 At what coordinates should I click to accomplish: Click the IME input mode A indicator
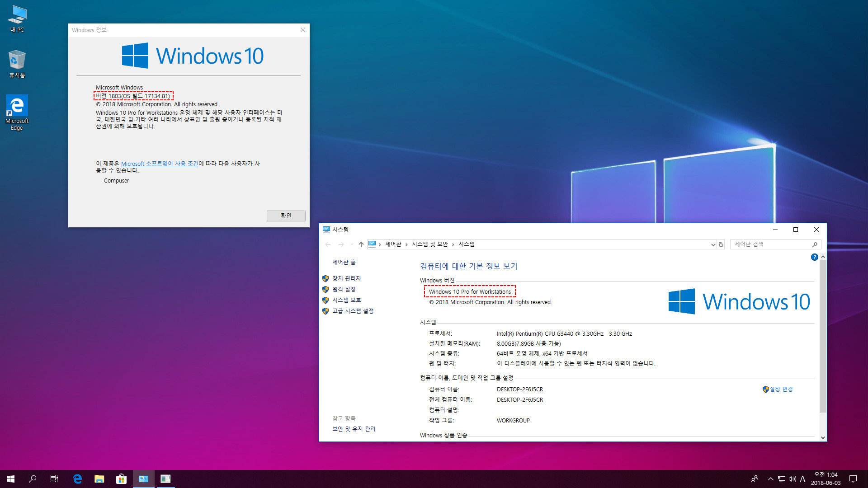[x=803, y=479]
